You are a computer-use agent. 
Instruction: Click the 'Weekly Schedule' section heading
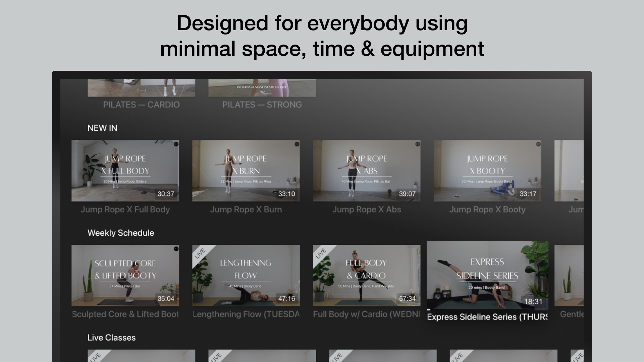point(121,233)
